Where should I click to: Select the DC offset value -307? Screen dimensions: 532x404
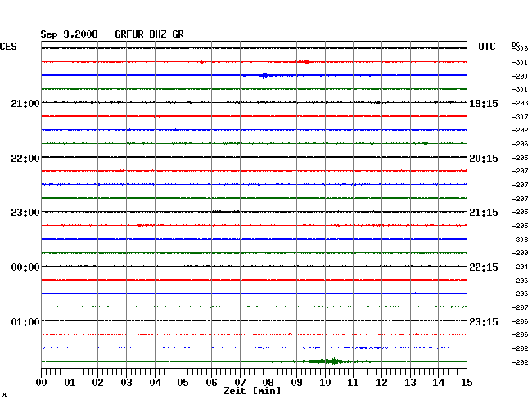(520, 117)
